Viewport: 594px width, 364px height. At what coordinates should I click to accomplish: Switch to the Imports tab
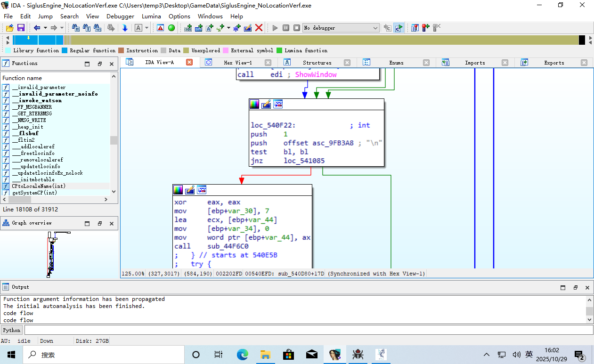click(x=474, y=63)
